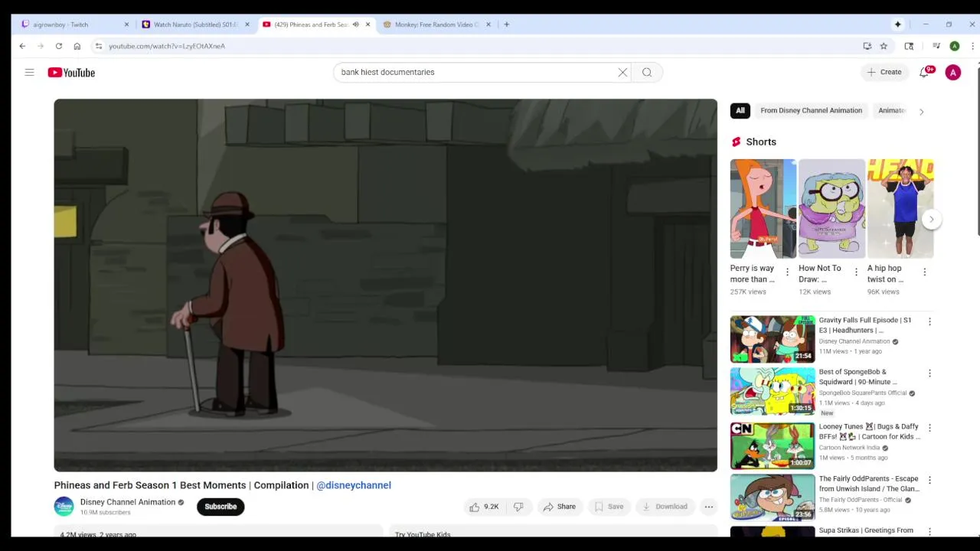
Task: Open the Create menu
Action: point(884,72)
